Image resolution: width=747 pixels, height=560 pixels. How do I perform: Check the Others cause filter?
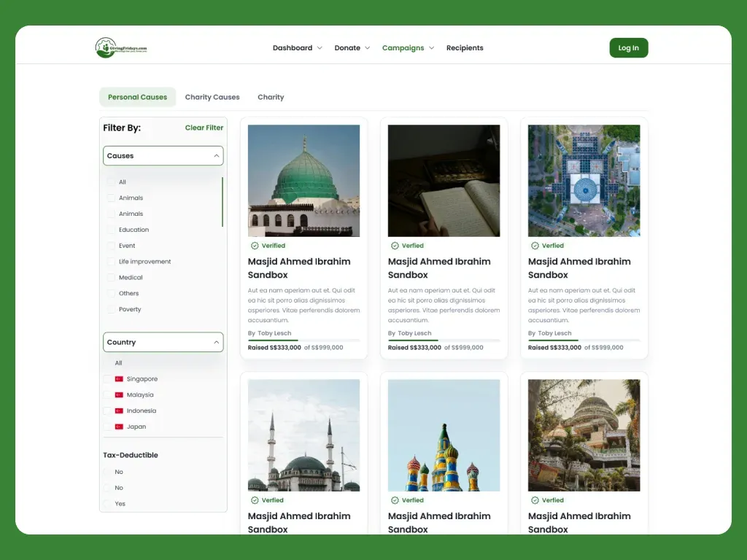tap(111, 293)
